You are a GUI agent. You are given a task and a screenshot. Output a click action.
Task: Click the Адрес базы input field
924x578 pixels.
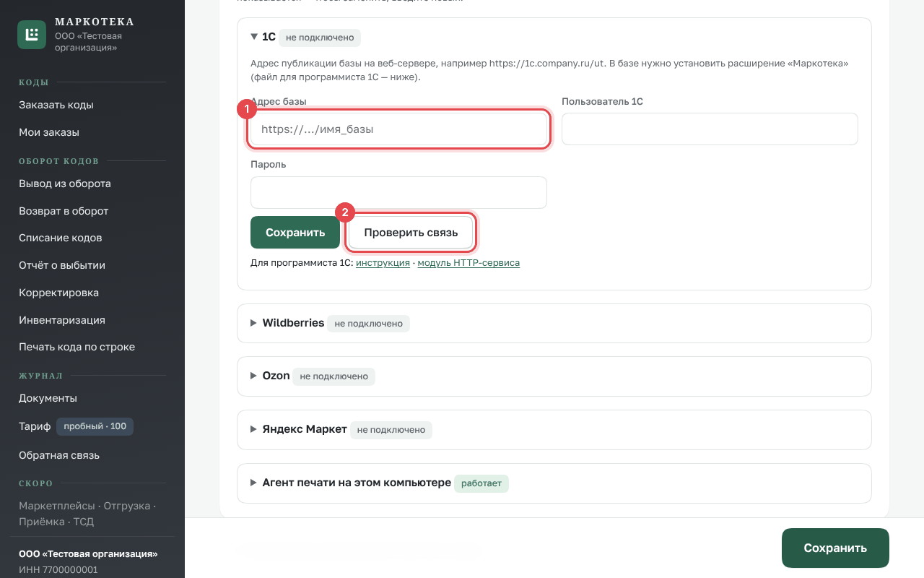(398, 129)
